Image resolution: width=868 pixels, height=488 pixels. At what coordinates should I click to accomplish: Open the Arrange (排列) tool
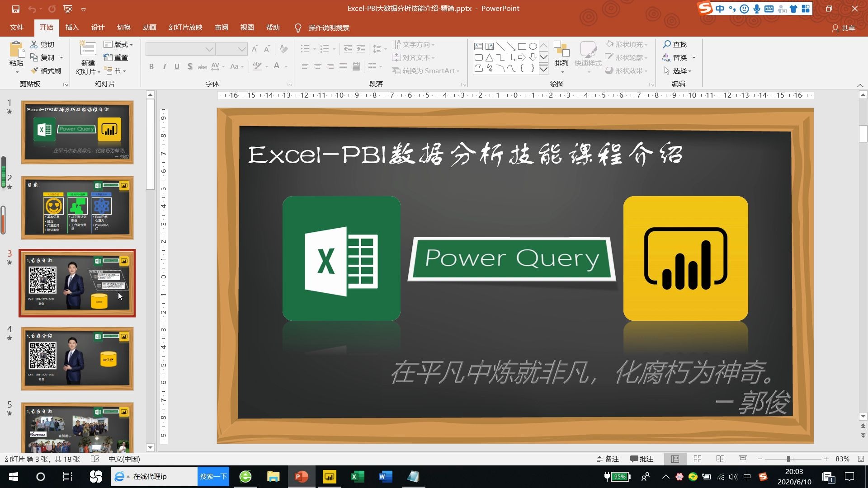(561, 54)
